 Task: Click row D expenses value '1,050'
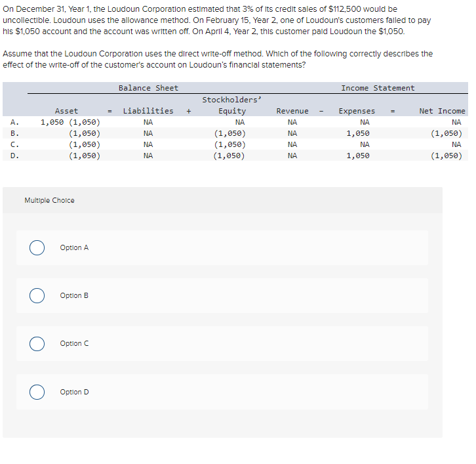tap(358, 156)
